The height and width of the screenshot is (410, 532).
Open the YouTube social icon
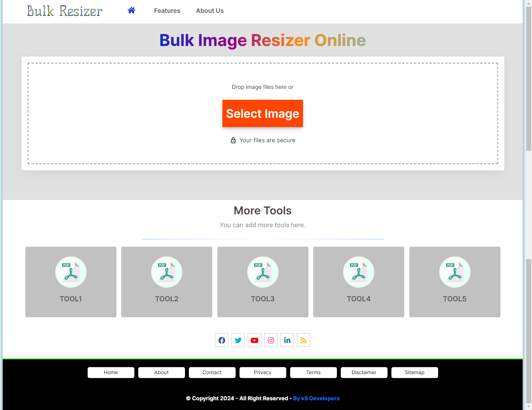click(x=254, y=340)
